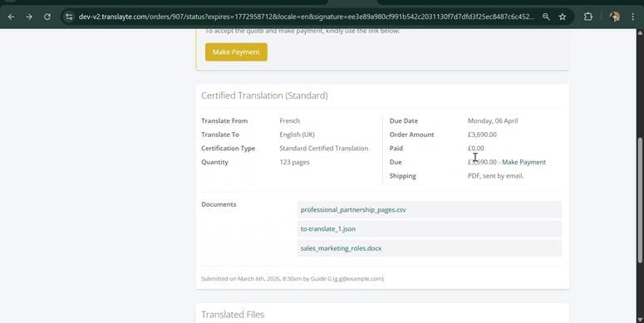
Task: Click the French language value
Action: 289,120
